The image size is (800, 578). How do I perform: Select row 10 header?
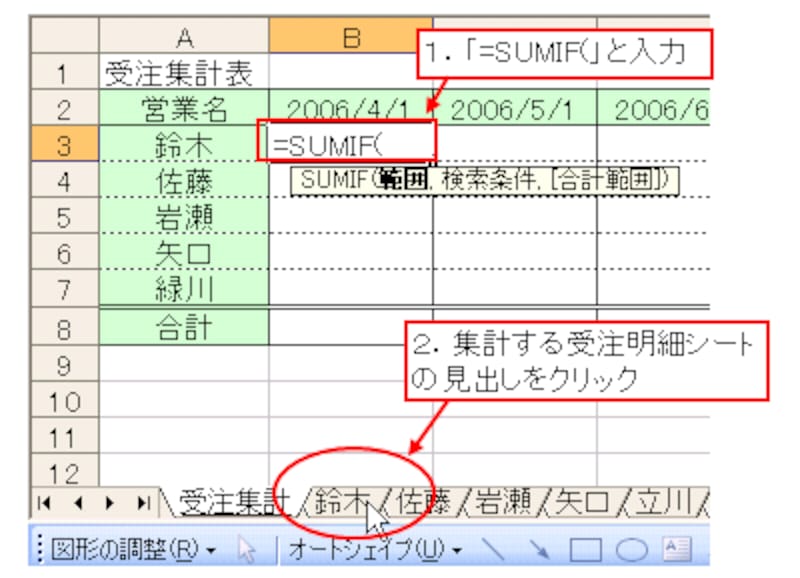pyautogui.click(x=64, y=400)
